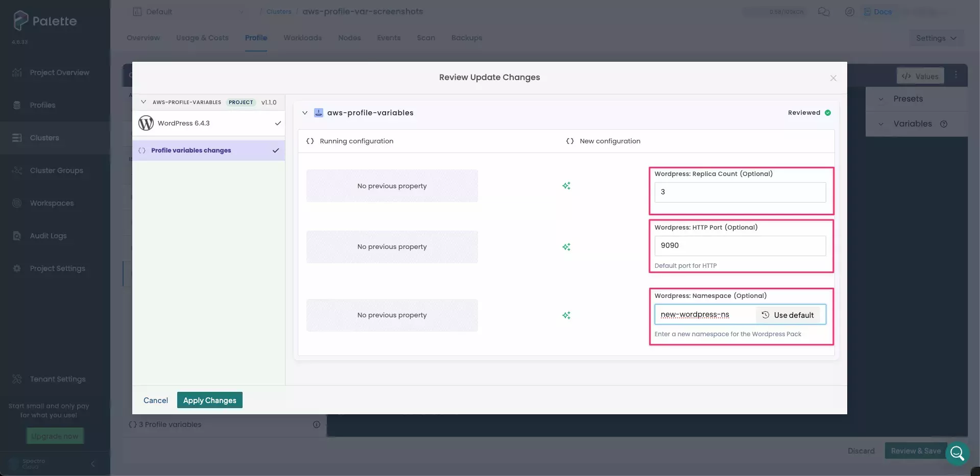
Task: Click the Apply Changes button
Action: [x=209, y=400]
